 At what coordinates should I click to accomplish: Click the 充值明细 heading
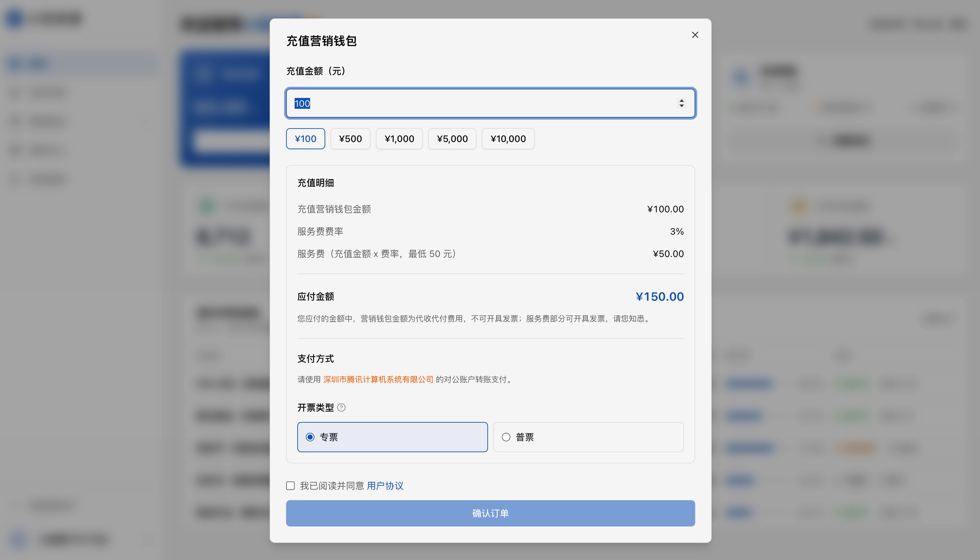[x=315, y=183]
